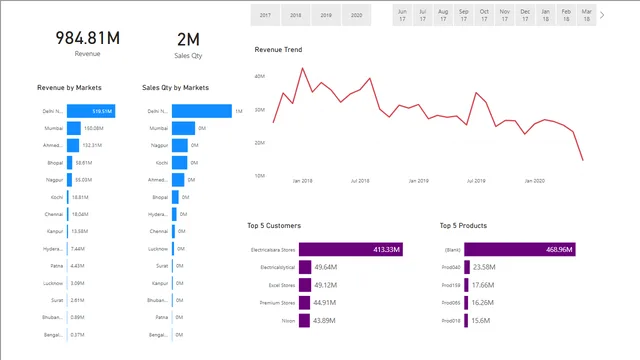
Task: Select the Bhopal bar in Sales Qty chart
Action: coord(175,197)
